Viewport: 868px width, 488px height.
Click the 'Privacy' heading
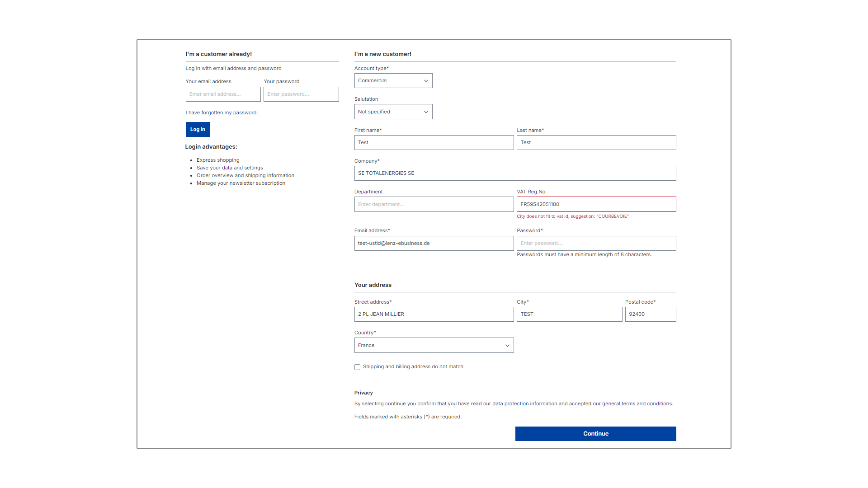point(363,393)
